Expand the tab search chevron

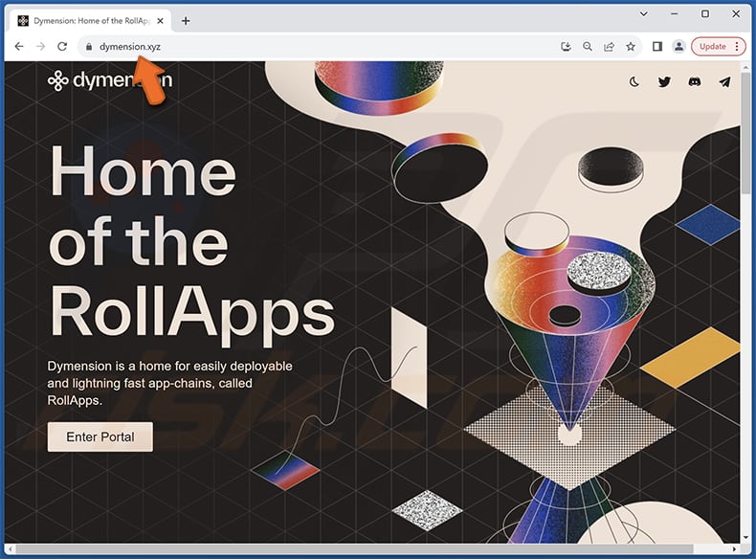[x=643, y=14]
